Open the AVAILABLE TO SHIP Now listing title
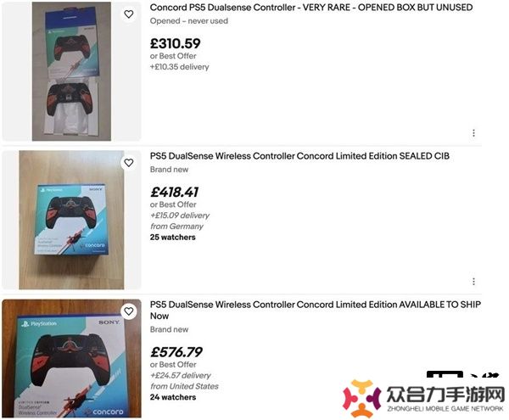Screen dimensions: 509x420 tap(316, 310)
